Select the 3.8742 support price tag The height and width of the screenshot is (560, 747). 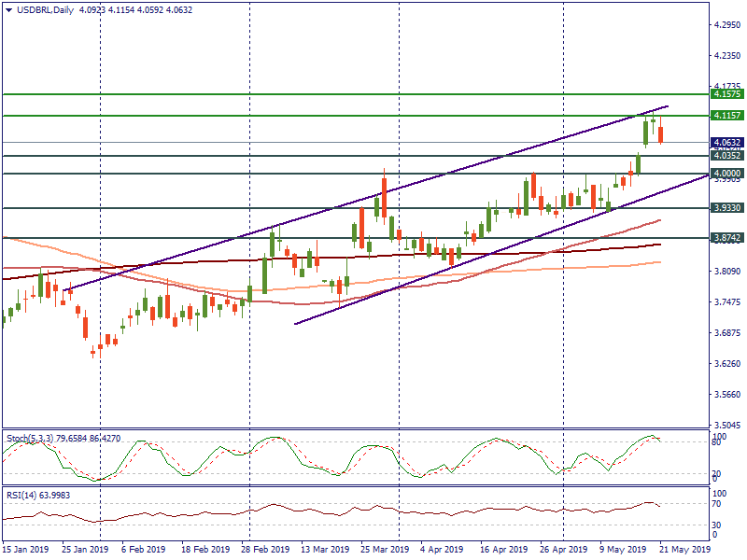coord(726,239)
